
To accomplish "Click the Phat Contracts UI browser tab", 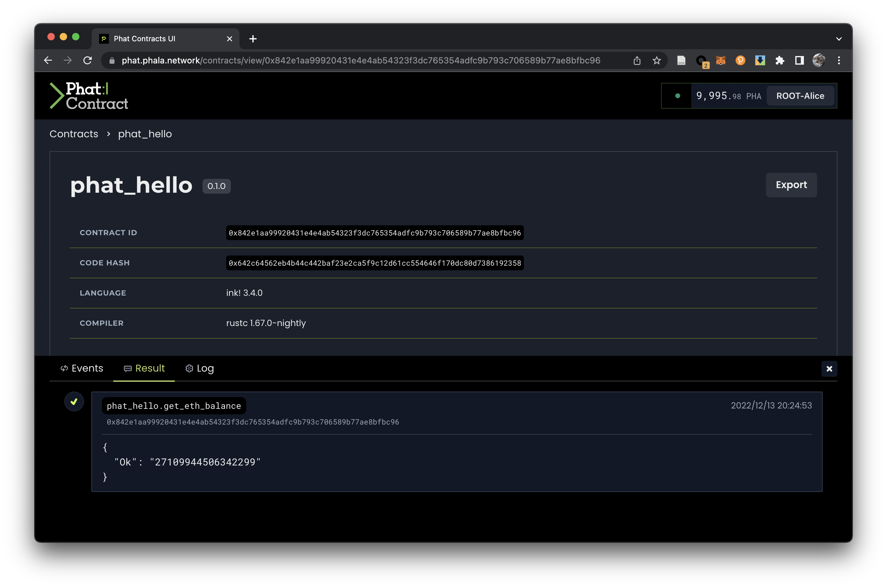I will (x=165, y=38).
